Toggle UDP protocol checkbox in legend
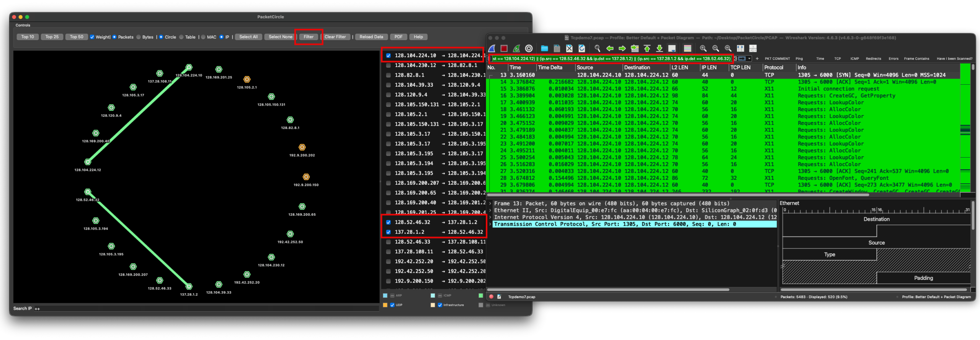This screenshot has width=980, height=340. point(392,305)
